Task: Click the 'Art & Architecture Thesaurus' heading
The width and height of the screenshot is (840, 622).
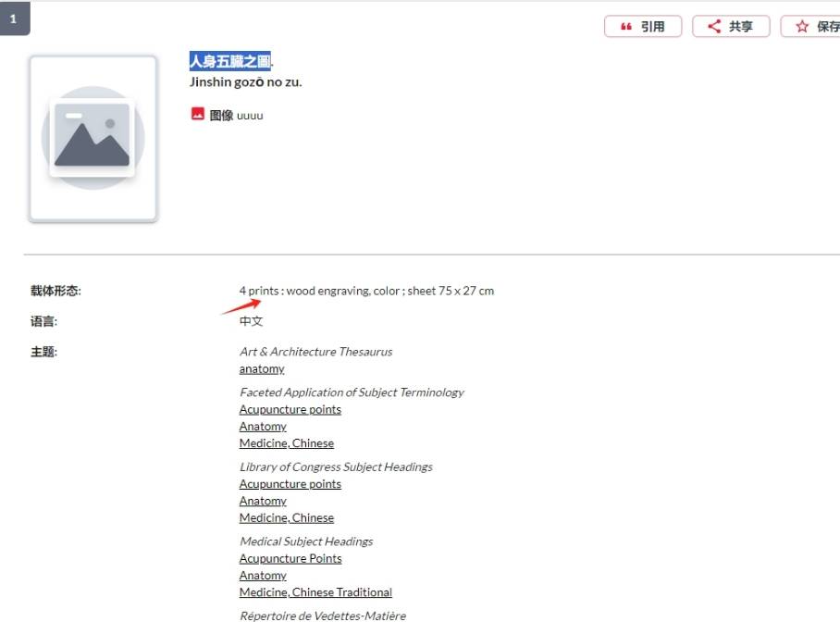Action: (316, 352)
